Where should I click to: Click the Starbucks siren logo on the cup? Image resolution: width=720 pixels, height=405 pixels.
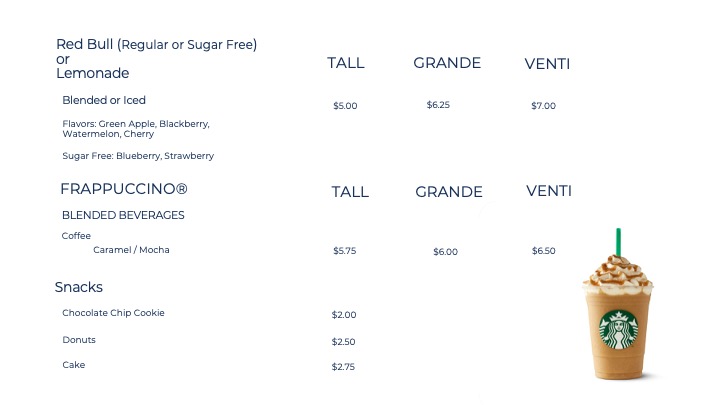pos(619,330)
